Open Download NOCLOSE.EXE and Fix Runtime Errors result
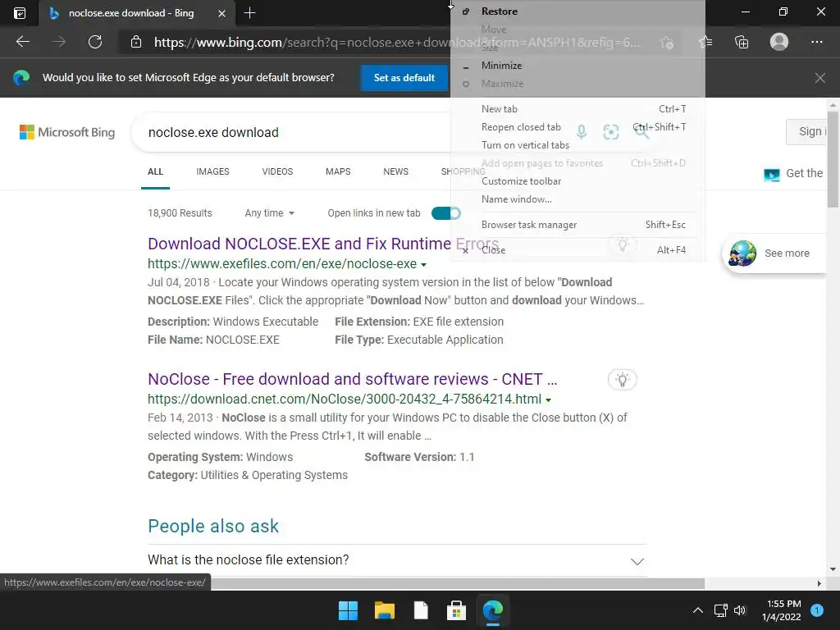 tap(323, 244)
